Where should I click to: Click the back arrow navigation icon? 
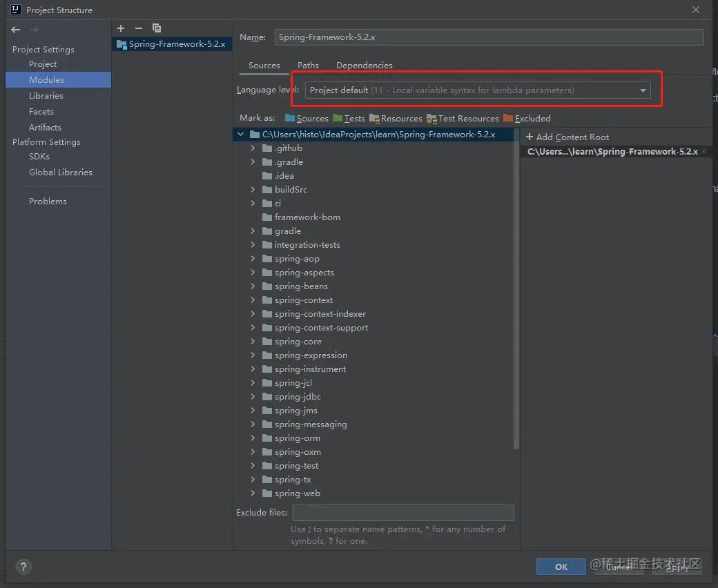click(16, 30)
